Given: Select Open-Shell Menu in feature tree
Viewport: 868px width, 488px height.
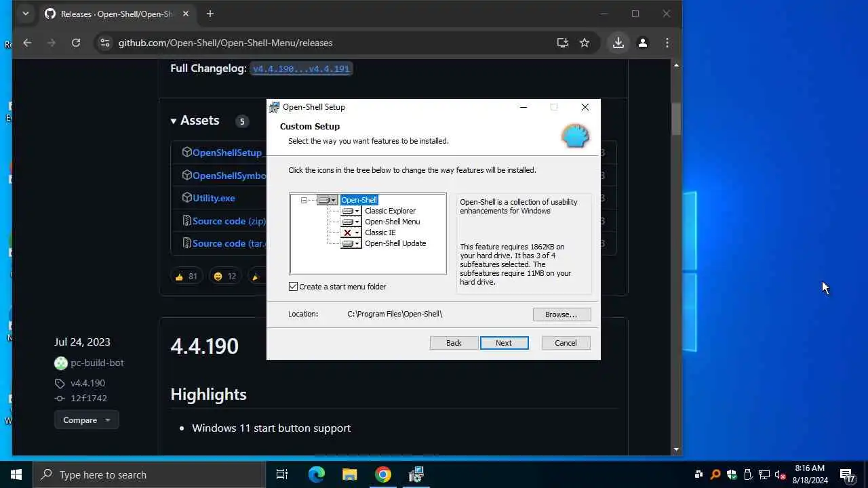Looking at the screenshot, I should coord(392,222).
